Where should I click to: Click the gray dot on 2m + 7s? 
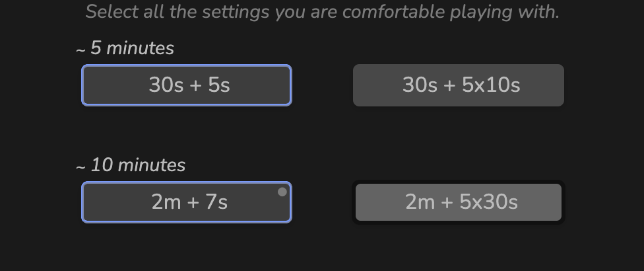pos(282,192)
